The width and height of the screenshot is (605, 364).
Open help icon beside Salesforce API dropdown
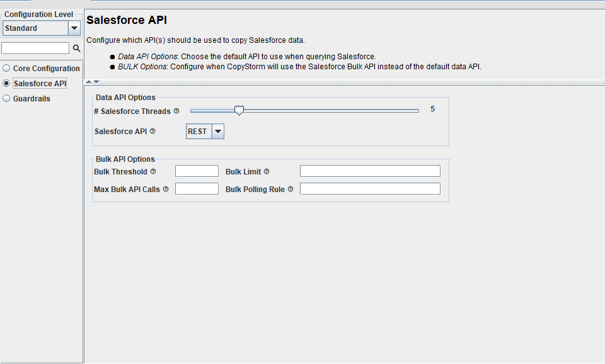pos(153,131)
